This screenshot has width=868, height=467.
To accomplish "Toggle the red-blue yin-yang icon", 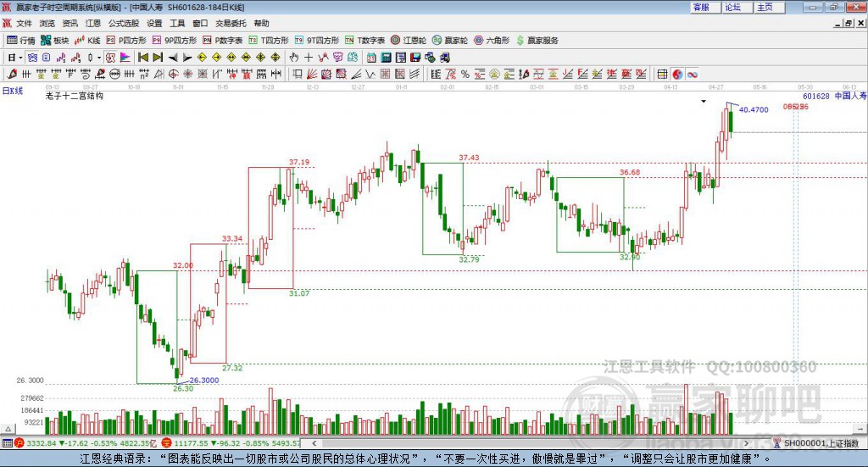I will [677, 74].
